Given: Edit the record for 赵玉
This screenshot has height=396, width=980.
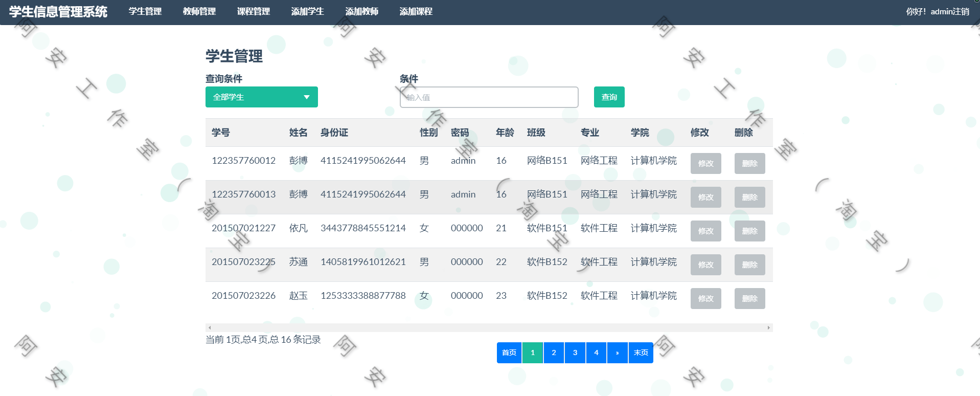Looking at the screenshot, I should point(706,299).
